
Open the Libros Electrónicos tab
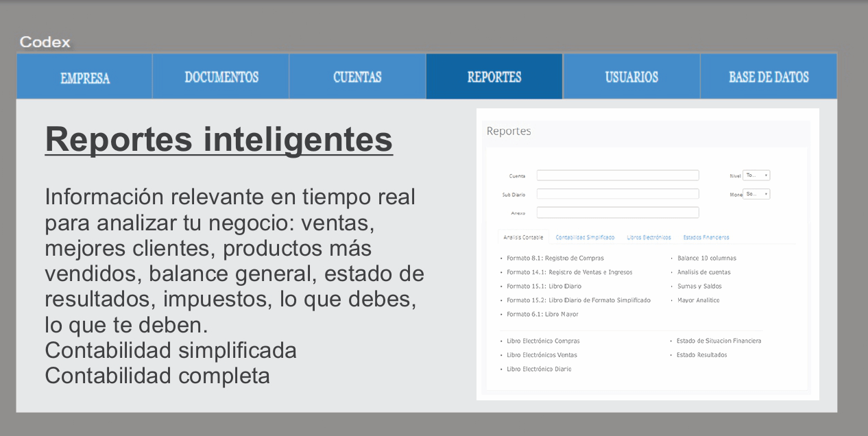click(x=649, y=237)
